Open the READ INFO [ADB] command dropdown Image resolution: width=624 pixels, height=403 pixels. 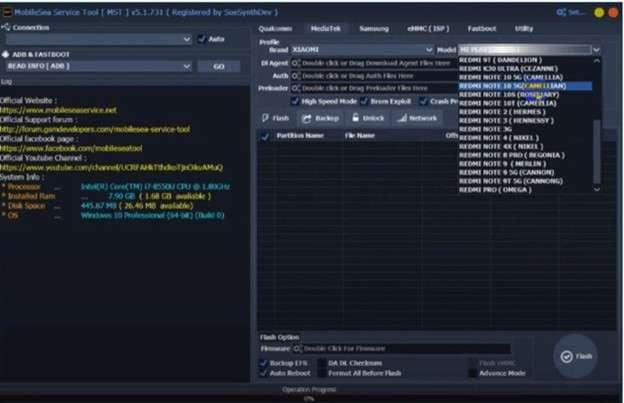[x=98, y=66]
